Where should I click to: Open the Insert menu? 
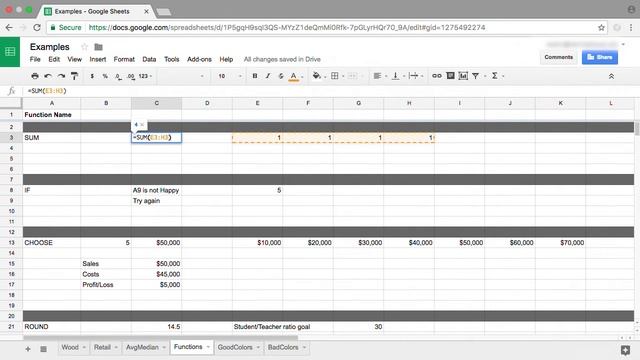pos(98,59)
